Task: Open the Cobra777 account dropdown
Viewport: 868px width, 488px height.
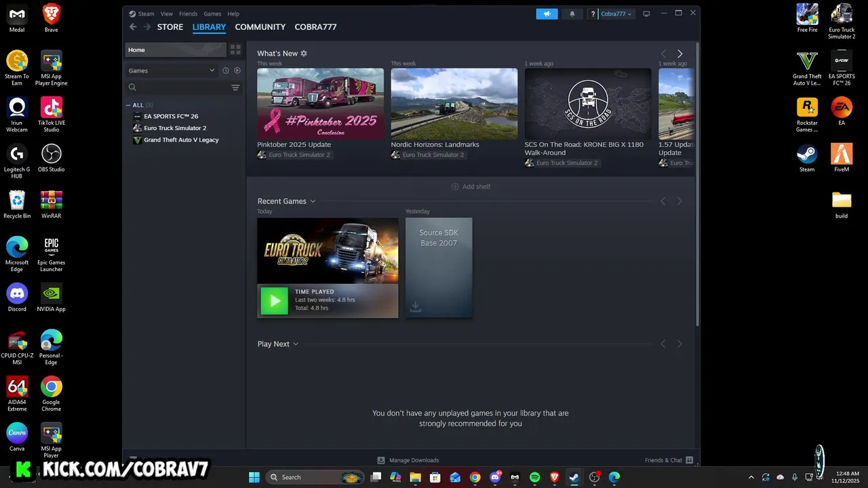Action: tap(616, 14)
